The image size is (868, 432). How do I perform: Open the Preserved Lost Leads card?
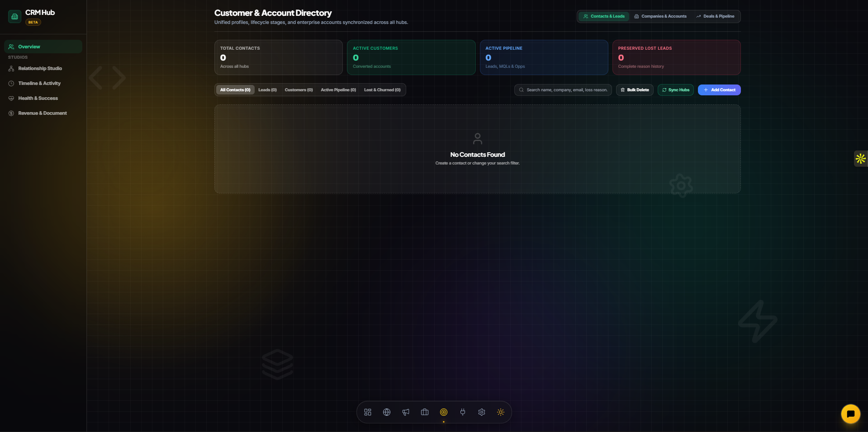tap(676, 57)
